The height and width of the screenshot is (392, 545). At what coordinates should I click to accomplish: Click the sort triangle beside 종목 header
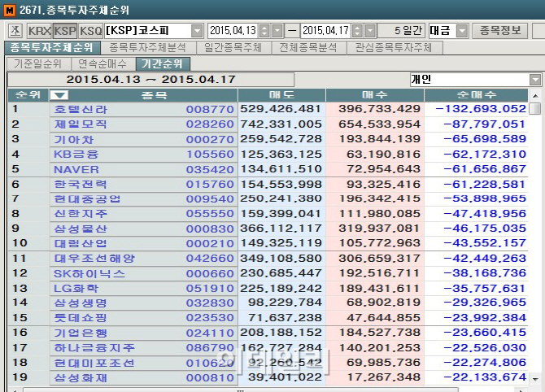pyautogui.click(x=59, y=95)
